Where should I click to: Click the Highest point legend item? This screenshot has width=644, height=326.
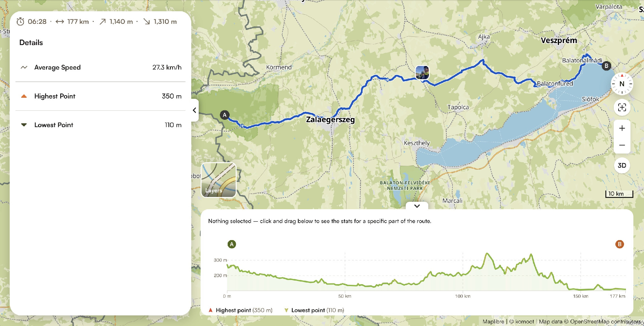[241, 310]
